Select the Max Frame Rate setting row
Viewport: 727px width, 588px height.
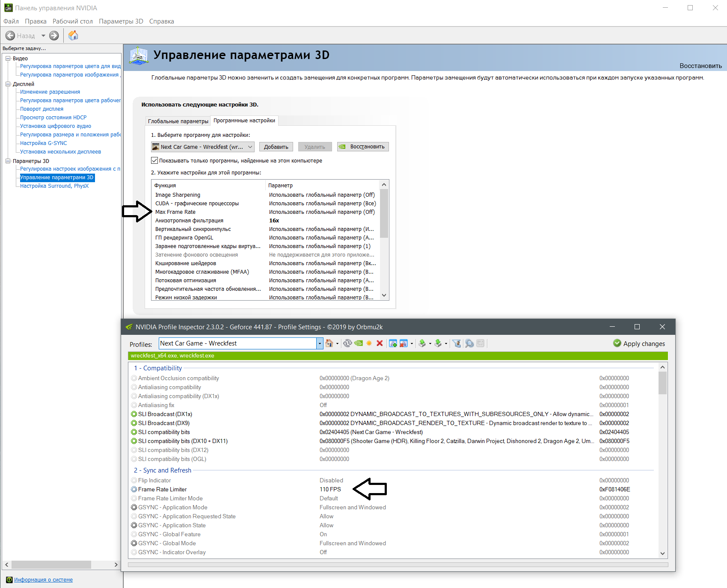(265, 212)
